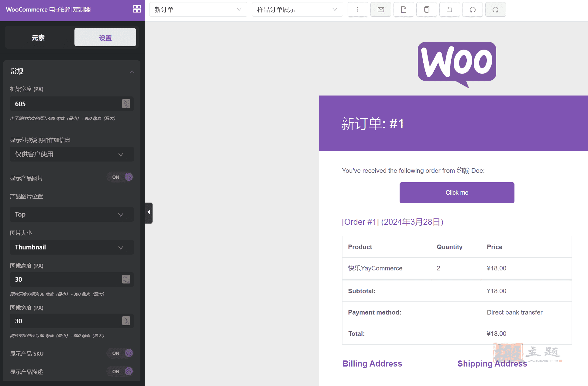Viewport: 588px width, 386px height.
Task: Select the Shipping Address heading
Action: pyautogui.click(x=492, y=363)
